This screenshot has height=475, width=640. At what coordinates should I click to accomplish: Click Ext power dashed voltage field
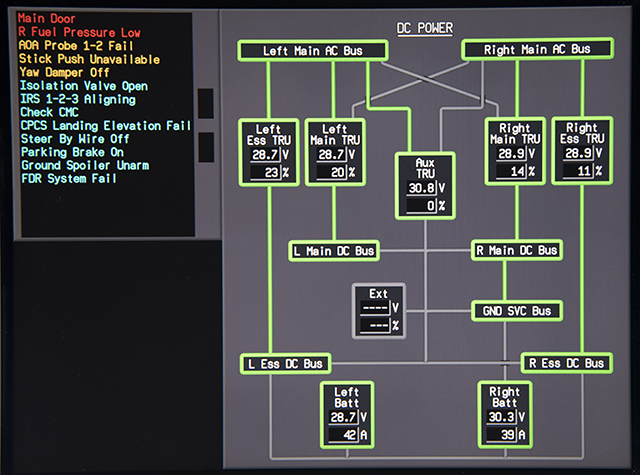pos(375,308)
